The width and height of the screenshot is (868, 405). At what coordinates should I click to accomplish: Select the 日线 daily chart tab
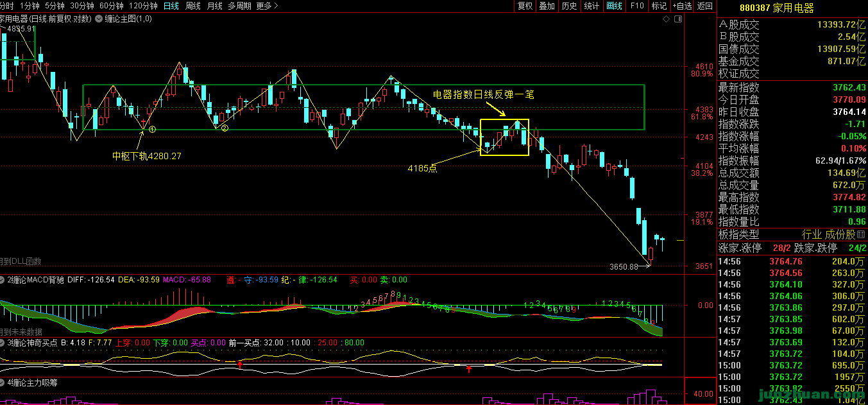pyautogui.click(x=171, y=6)
